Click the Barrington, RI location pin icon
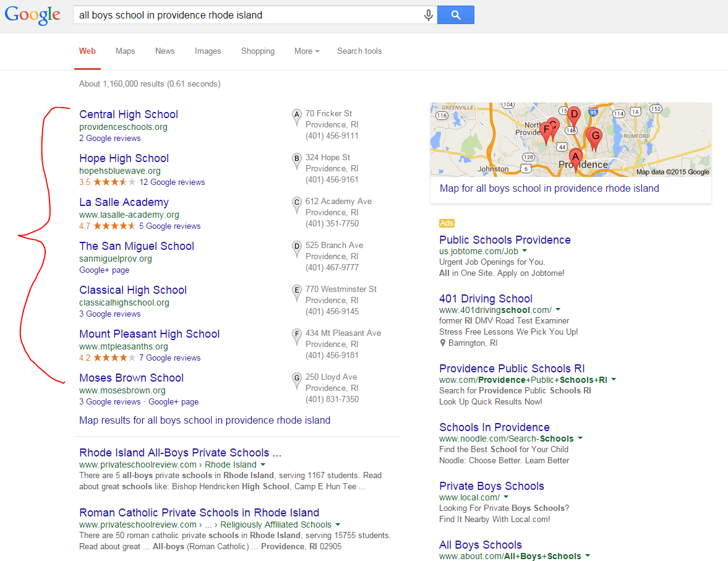The image size is (728, 561). pos(442,343)
